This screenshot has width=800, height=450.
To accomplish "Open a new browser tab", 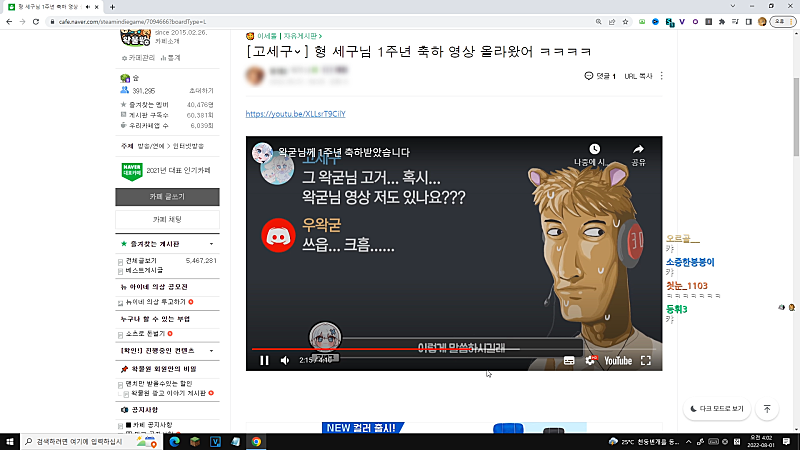I will click(112, 7).
